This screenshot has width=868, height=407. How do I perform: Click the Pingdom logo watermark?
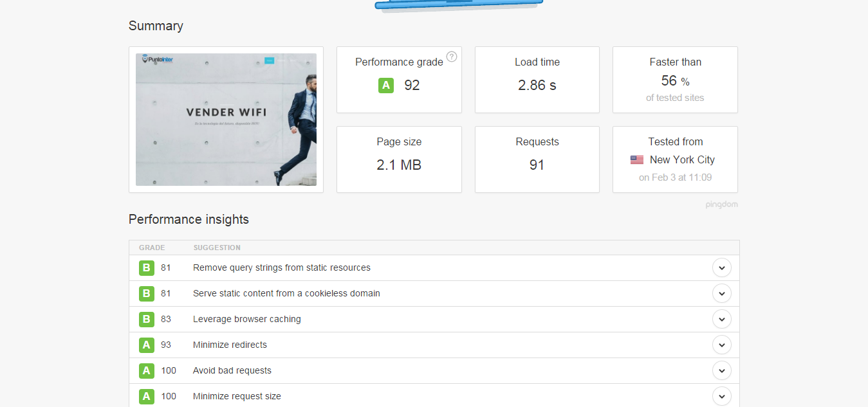[722, 204]
